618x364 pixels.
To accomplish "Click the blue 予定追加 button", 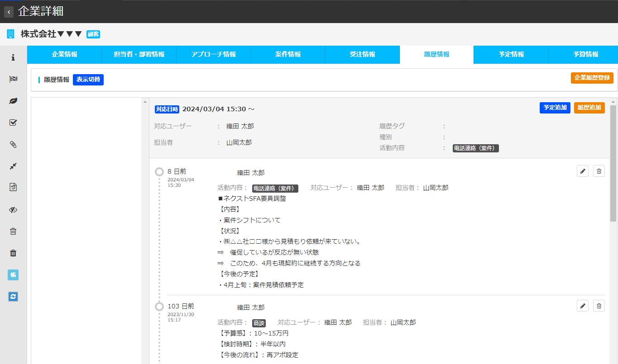I will coord(555,108).
